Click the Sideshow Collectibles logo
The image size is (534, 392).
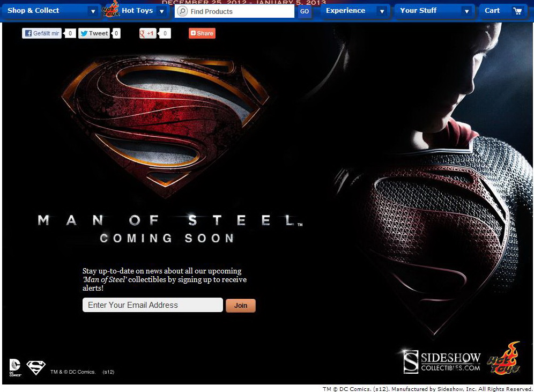click(x=442, y=361)
